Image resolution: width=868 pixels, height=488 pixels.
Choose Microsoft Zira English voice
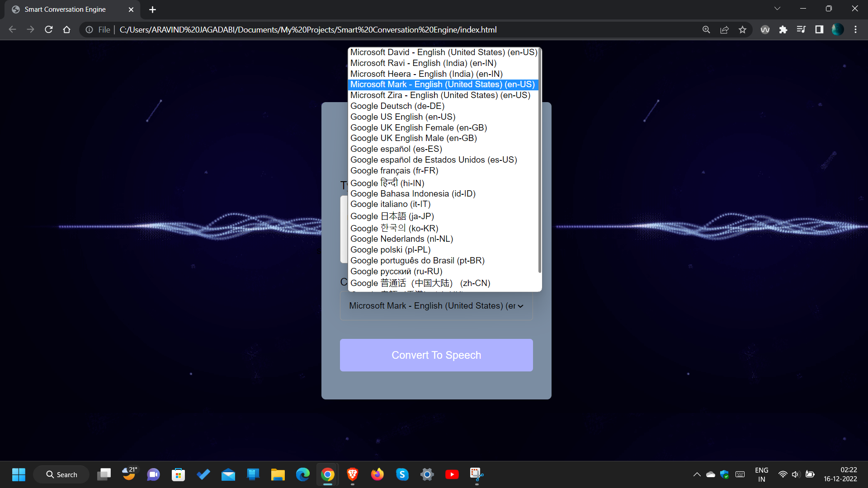point(440,95)
